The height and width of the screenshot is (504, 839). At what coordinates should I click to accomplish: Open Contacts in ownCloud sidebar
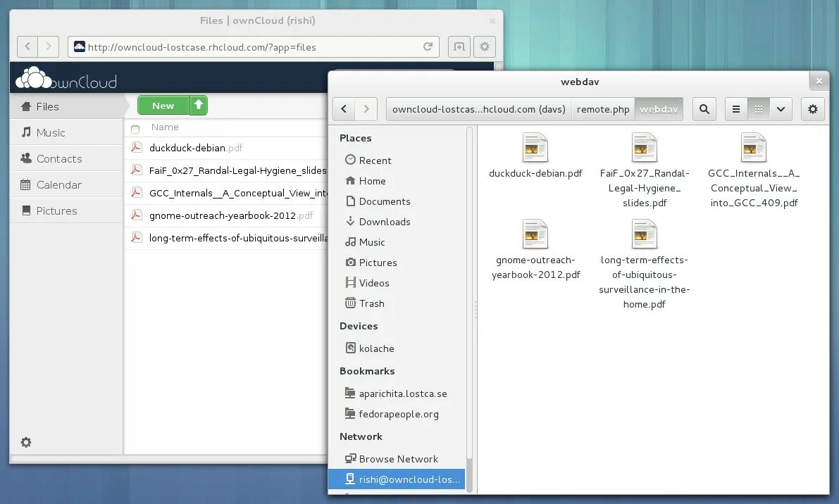pyautogui.click(x=66, y=159)
